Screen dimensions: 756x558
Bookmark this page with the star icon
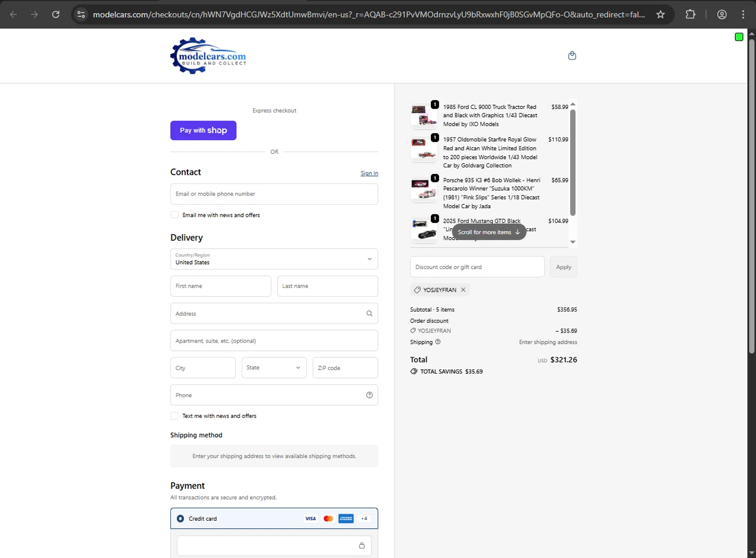pos(660,15)
